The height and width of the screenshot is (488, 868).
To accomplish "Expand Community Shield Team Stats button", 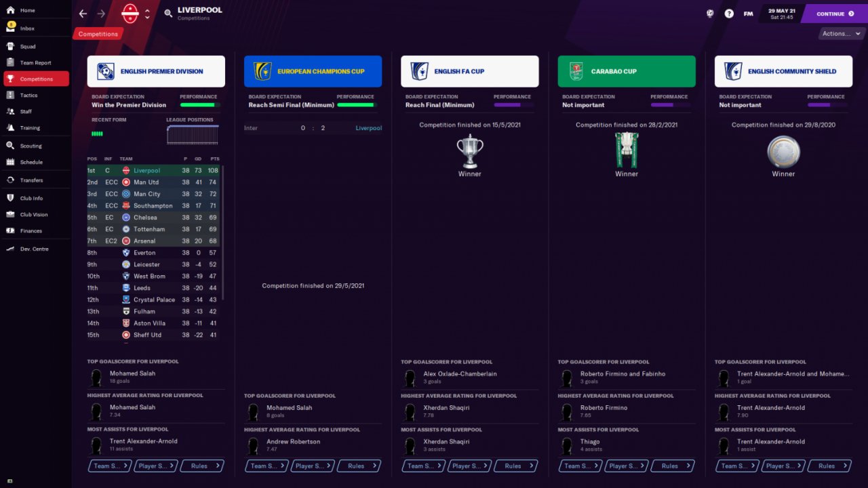I will click(x=736, y=466).
